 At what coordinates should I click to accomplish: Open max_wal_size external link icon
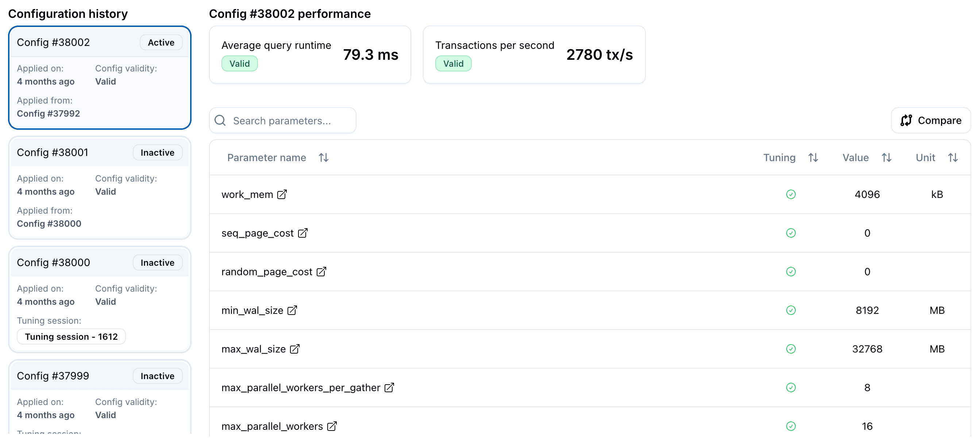[x=295, y=349]
